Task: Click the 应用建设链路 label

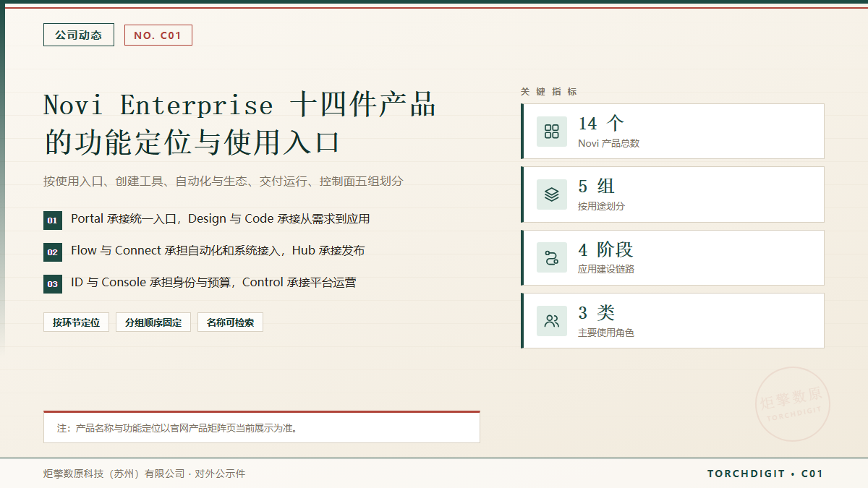Action: pos(606,269)
